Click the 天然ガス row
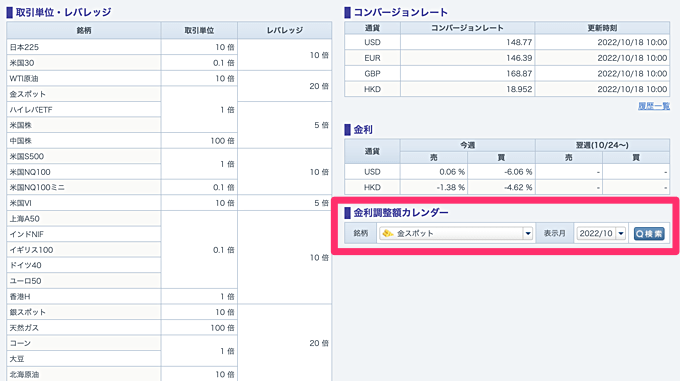The height and width of the screenshot is (381, 680). tap(84, 328)
